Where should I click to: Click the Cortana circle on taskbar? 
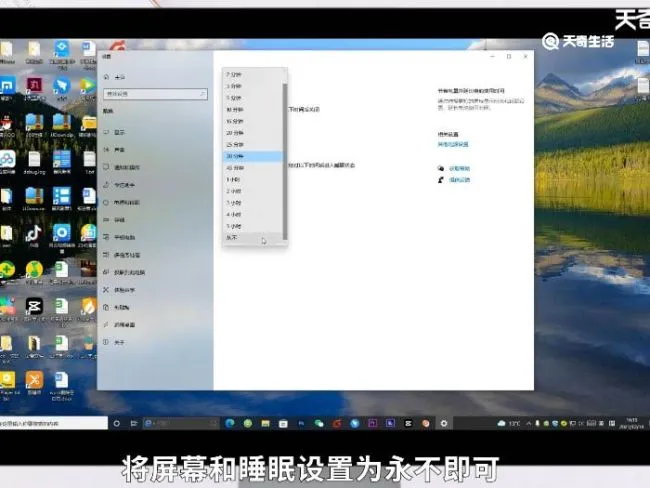pos(117,423)
